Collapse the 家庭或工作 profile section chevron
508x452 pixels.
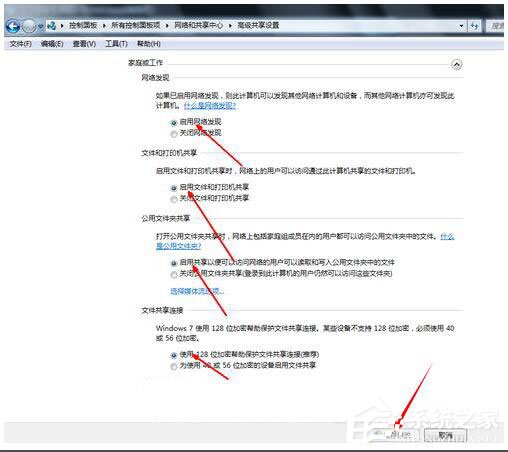tap(456, 64)
